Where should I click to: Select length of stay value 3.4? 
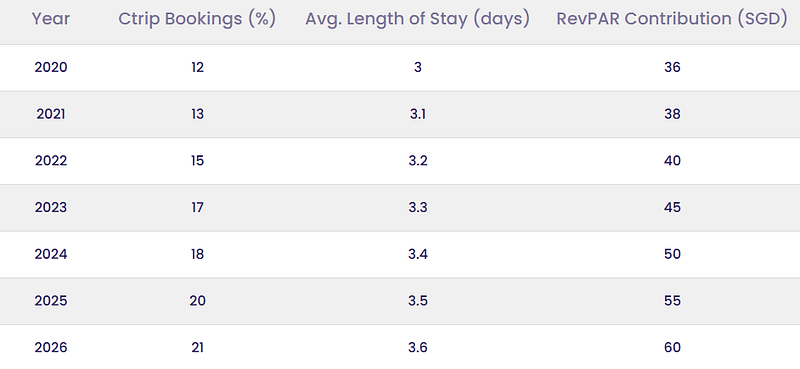coord(417,254)
